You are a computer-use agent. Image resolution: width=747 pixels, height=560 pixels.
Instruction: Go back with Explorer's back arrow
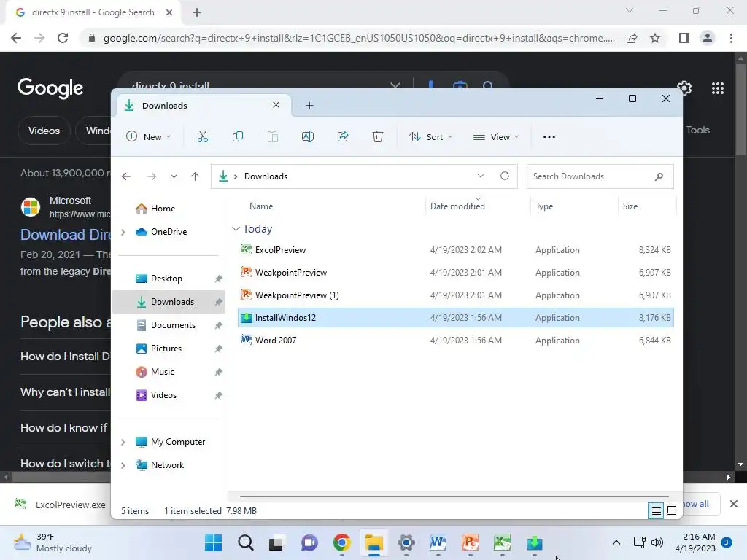[126, 176]
